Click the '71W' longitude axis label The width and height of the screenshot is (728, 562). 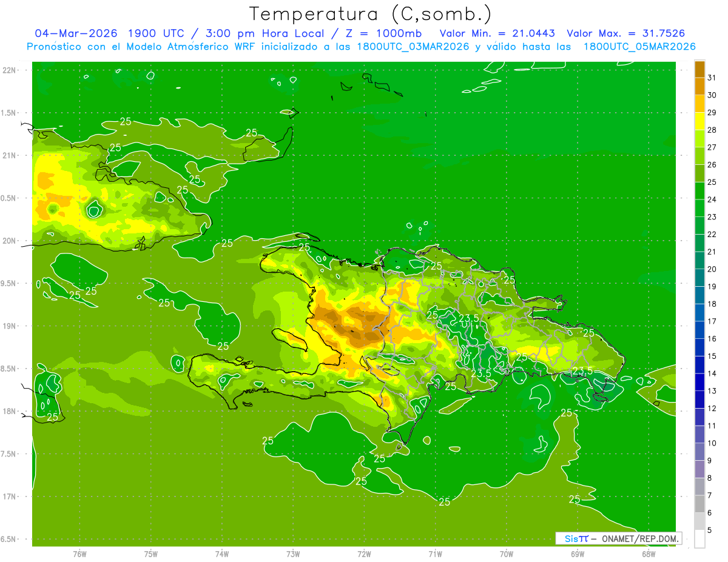(x=435, y=554)
